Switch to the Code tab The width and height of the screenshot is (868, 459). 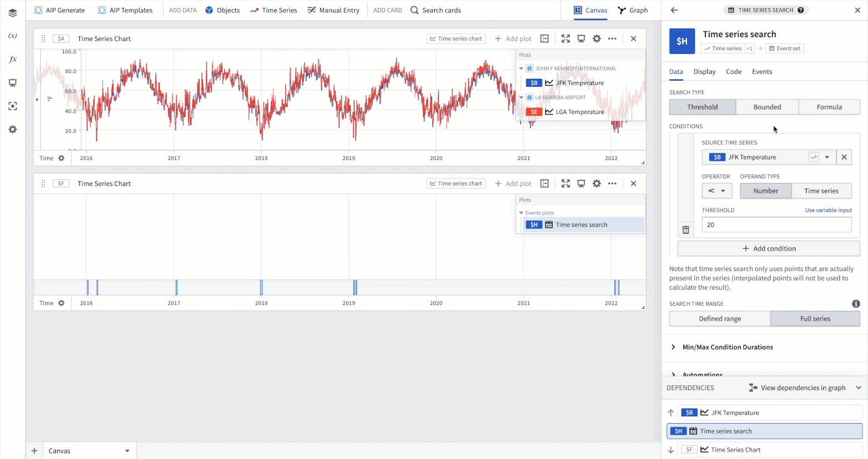pyautogui.click(x=733, y=72)
